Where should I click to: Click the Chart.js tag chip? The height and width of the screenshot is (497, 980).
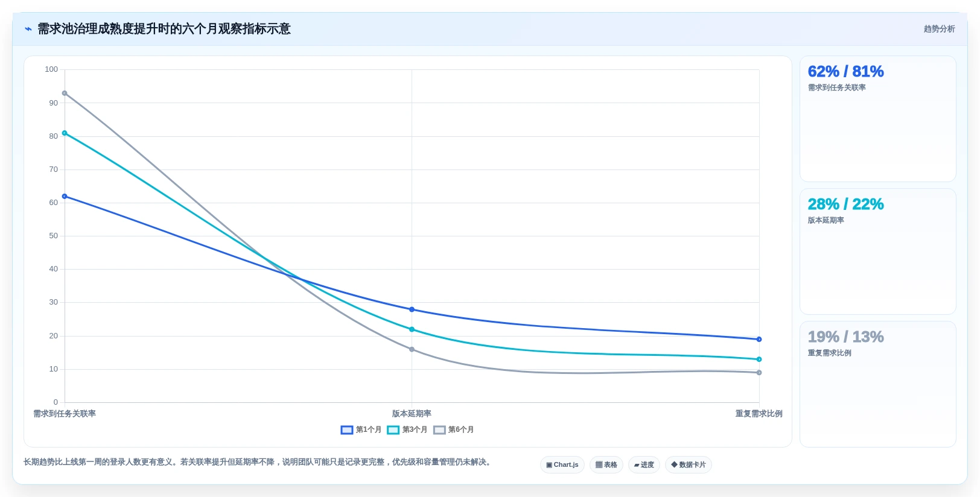562,465
